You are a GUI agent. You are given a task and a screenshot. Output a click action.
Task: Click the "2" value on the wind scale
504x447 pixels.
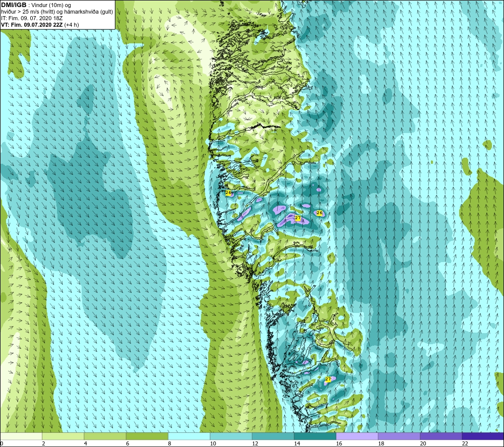pyautogui.click(x=43, y=443)
